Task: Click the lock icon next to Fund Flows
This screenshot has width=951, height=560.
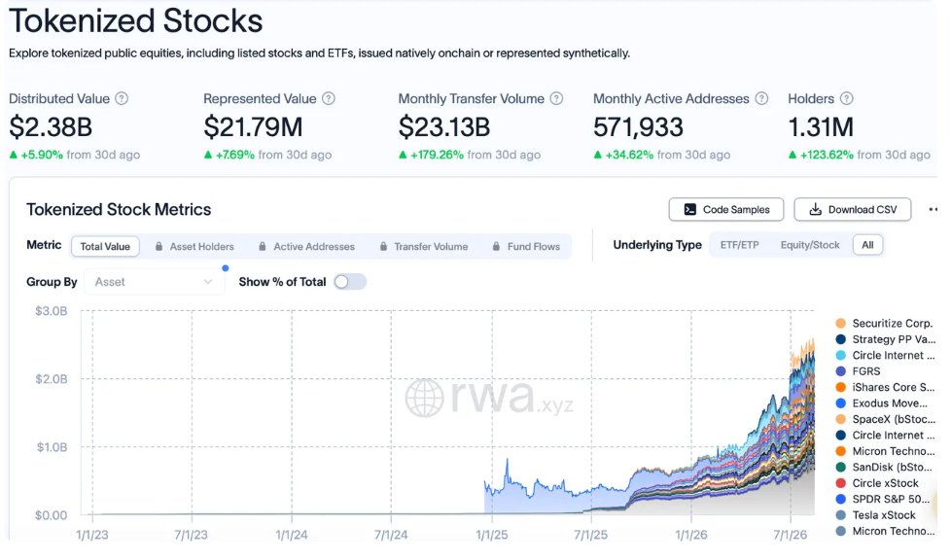Action: (496, 246)
